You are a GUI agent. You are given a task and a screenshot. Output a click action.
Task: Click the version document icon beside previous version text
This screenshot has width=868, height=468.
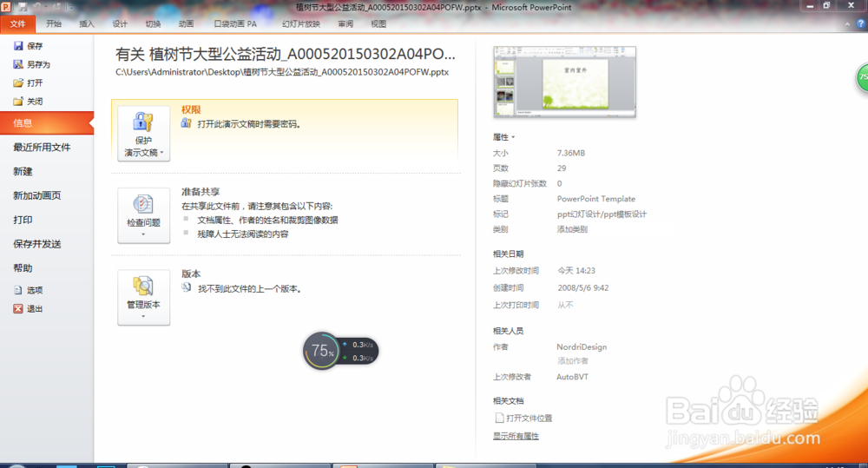(x=187, y=288)
